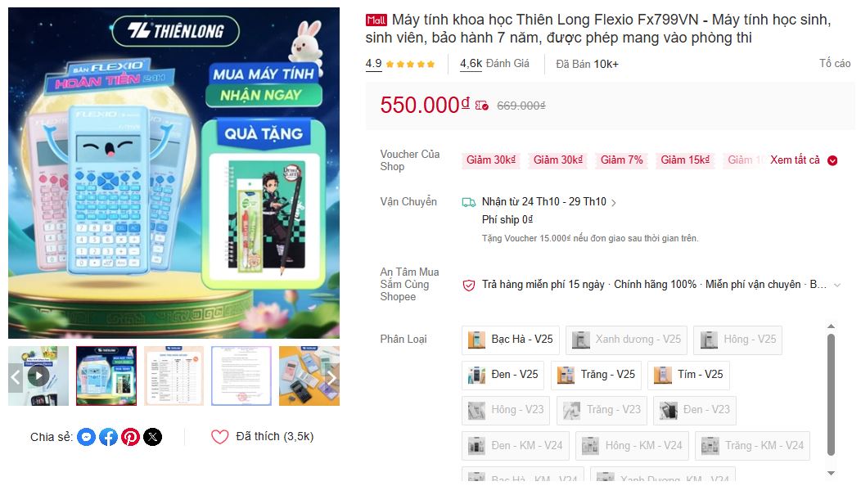Show previous gallery thumbnails arrow
Image resolution: width=861 pixels, height=504 pixels.
click(16, 376)
